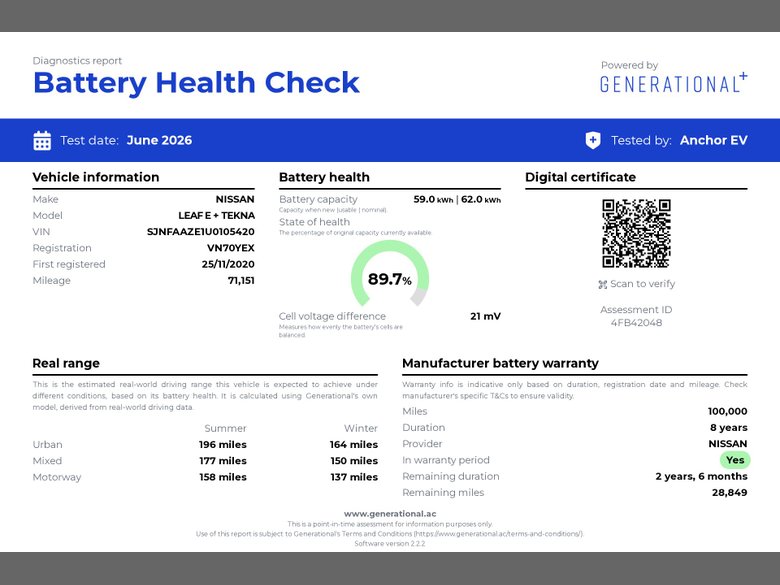Click the Scan to verify text
The width and height of the screenshot is (780, 585).
click(643, 284)
